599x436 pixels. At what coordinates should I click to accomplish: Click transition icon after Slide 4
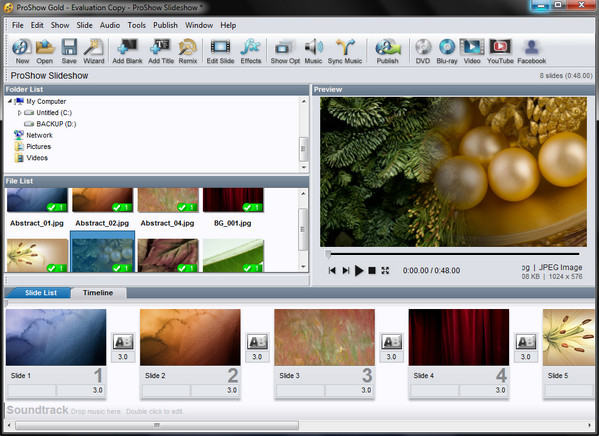[x=526, y=341]
